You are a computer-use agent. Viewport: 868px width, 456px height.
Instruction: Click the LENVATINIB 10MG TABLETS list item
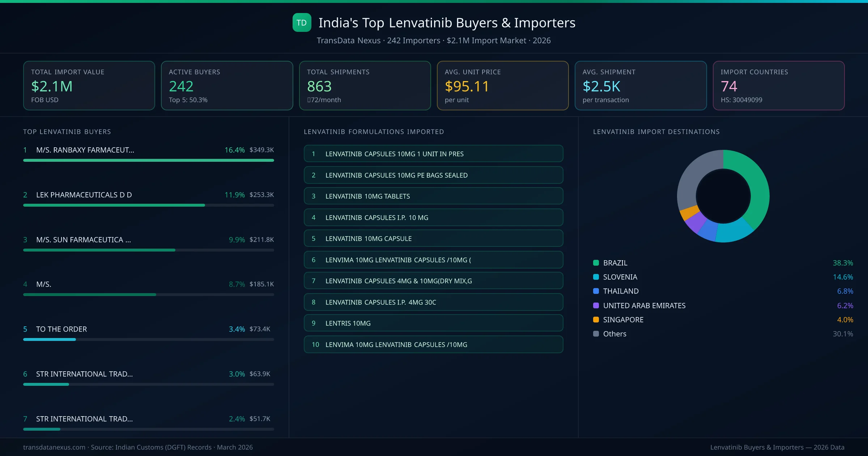(433, 196)
